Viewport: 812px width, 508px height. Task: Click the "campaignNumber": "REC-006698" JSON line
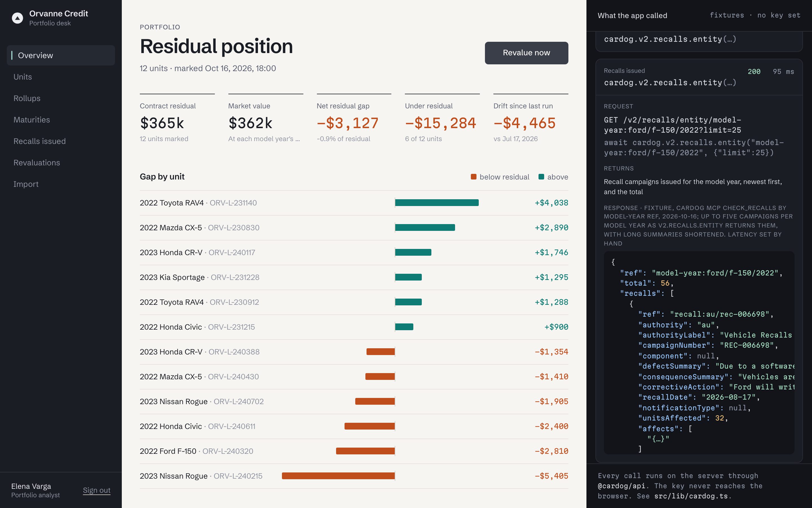point(708,345)
